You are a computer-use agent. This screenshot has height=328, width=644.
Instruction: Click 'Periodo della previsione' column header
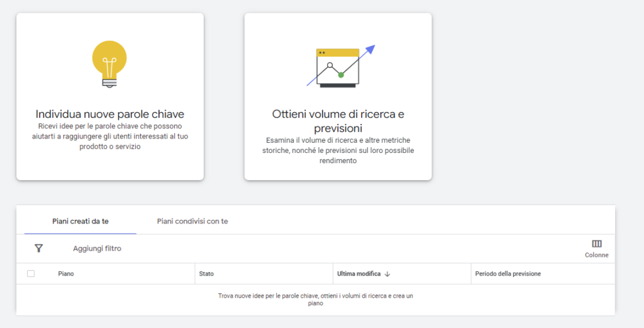(508, 274)
